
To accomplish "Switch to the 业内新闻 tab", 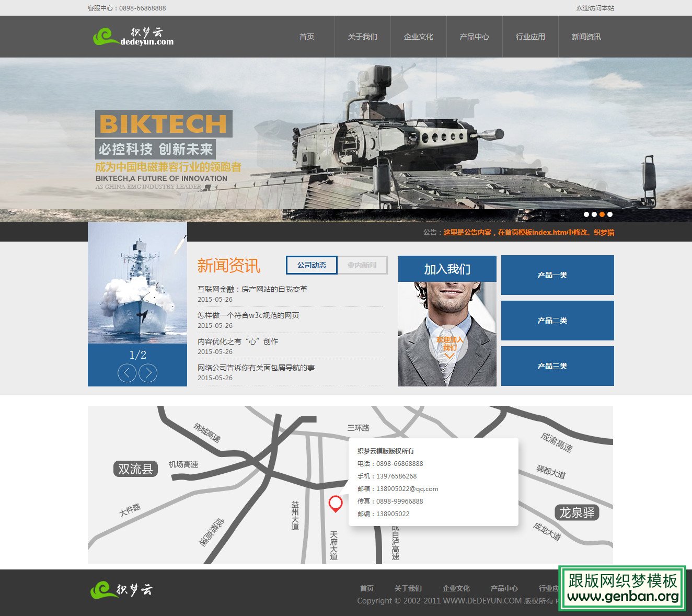I will (x=363, y=265).
